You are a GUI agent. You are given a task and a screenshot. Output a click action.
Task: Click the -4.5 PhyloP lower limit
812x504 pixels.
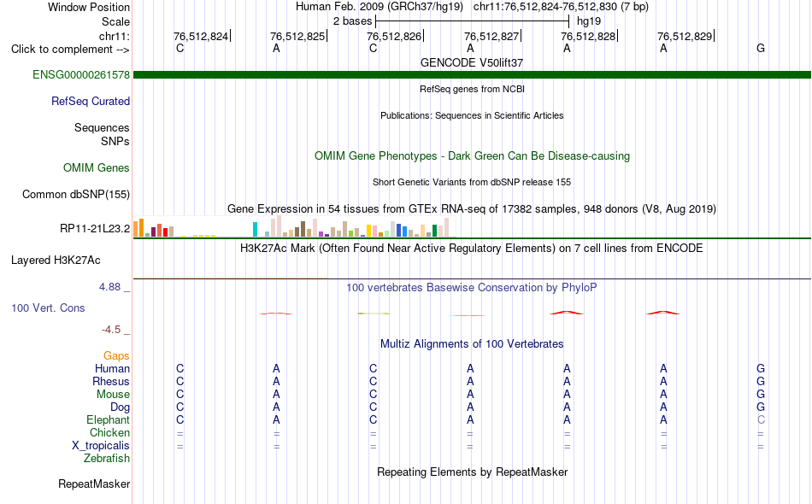click(x=111, y=330)
